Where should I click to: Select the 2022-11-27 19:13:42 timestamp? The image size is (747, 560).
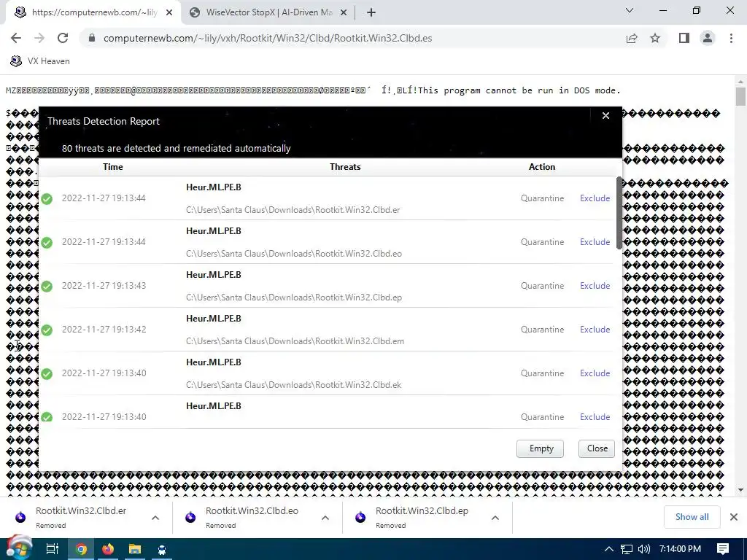(x=104, y=330)
